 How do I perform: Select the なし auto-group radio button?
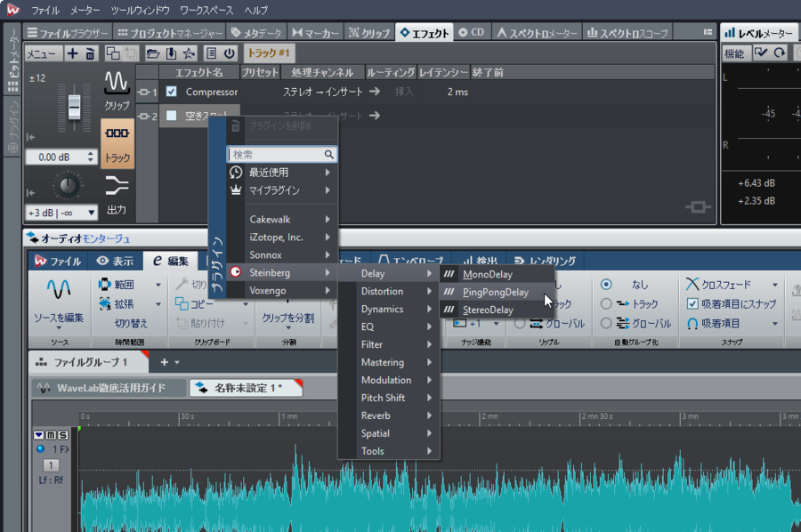click(x=606, y=285)
